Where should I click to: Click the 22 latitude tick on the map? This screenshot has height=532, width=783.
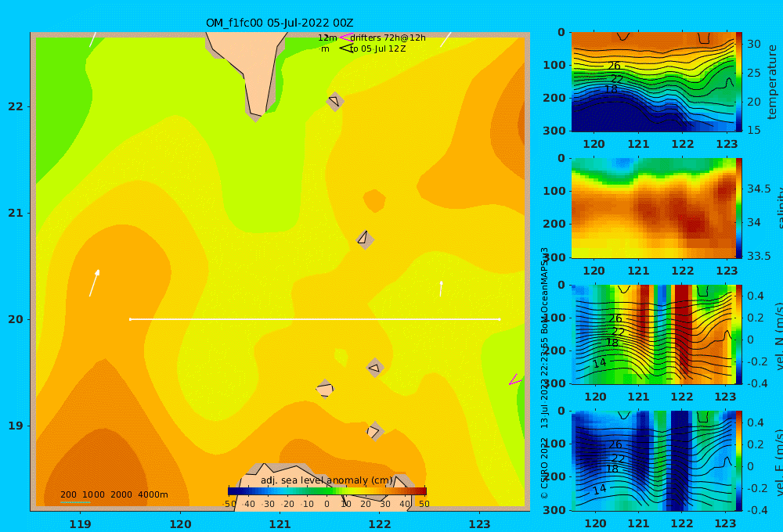click(16, 106)
